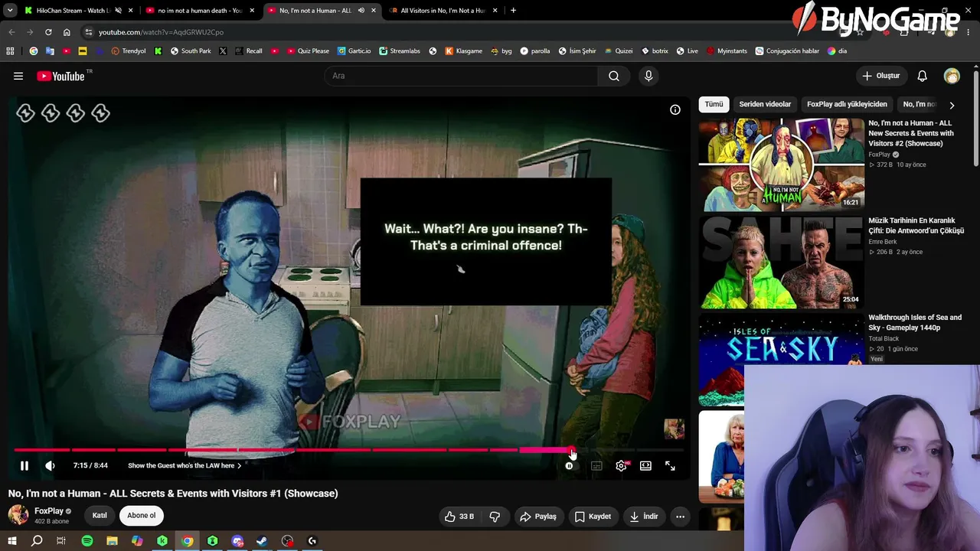Open Steam from the taskbar
This screenshot has height=551, width=980.
click(x=262, y=541)
